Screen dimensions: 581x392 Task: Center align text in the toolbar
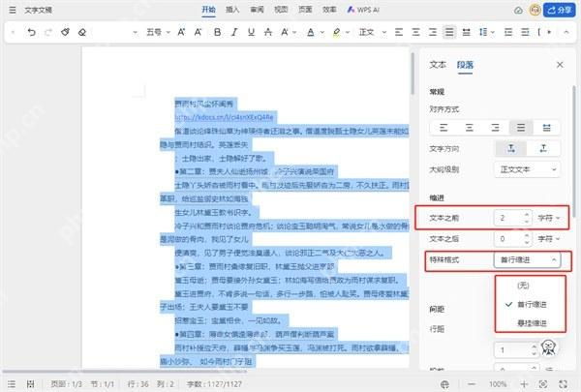click(x=415, y=32)
